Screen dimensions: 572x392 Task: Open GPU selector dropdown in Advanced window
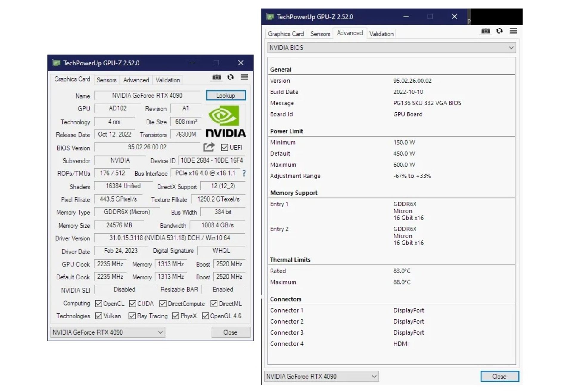[321, 376]
